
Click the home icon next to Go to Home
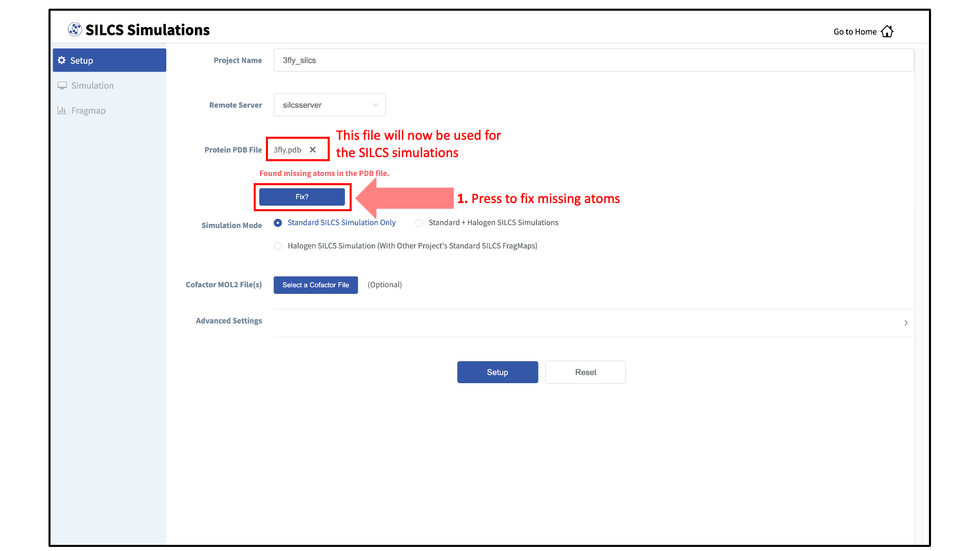(x=887, y=32)
